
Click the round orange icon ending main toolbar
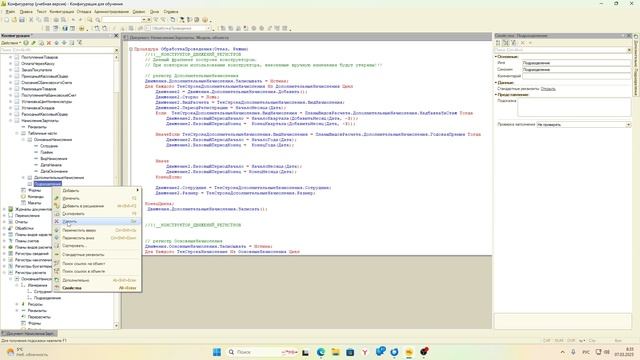click(205, 20)
